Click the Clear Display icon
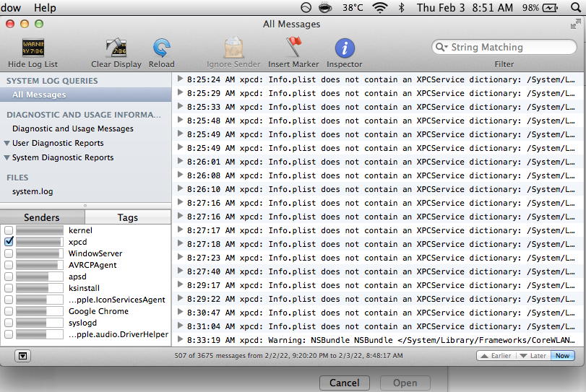This screenshot has height=392, width=586. [x=116, y=48]
